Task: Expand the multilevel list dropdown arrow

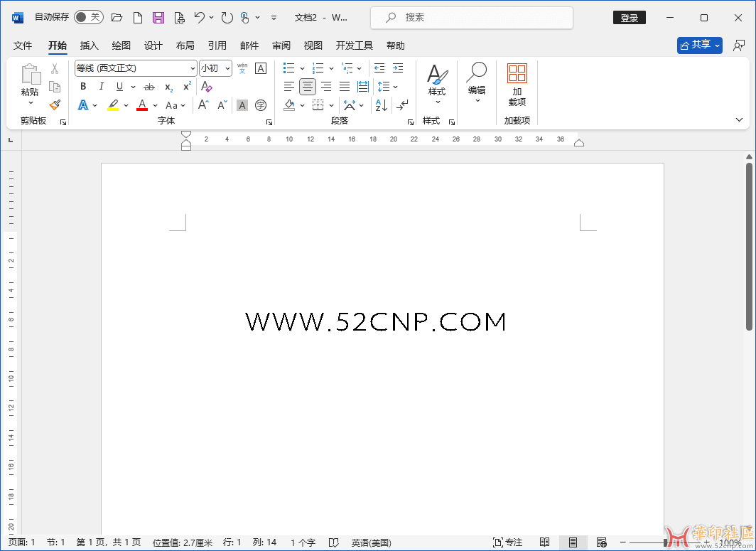Action: pyautogui.click(x=360, y=68)
